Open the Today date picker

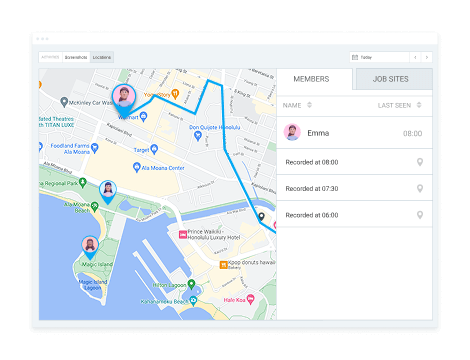[x=379, y=57]
